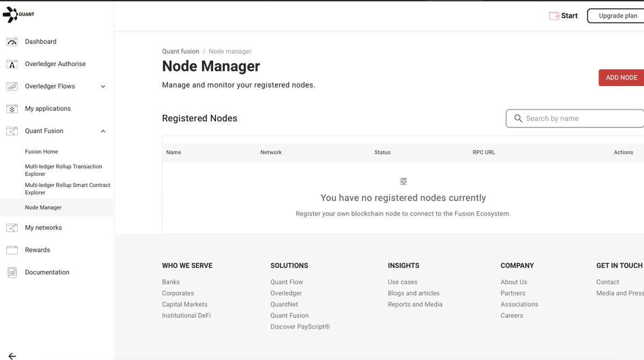Viewport: 644px width, 360px height.
Task: Open the Corporates footer link
Action: click(178, 293)
